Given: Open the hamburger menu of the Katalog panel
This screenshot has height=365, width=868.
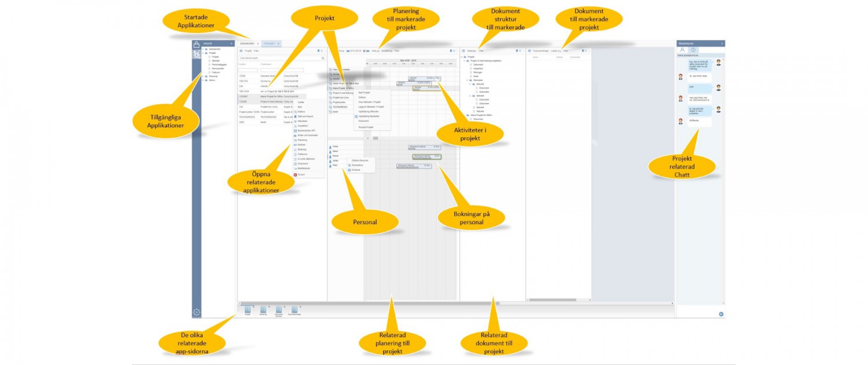Looking at the screenshot, I should pos(464,51).
